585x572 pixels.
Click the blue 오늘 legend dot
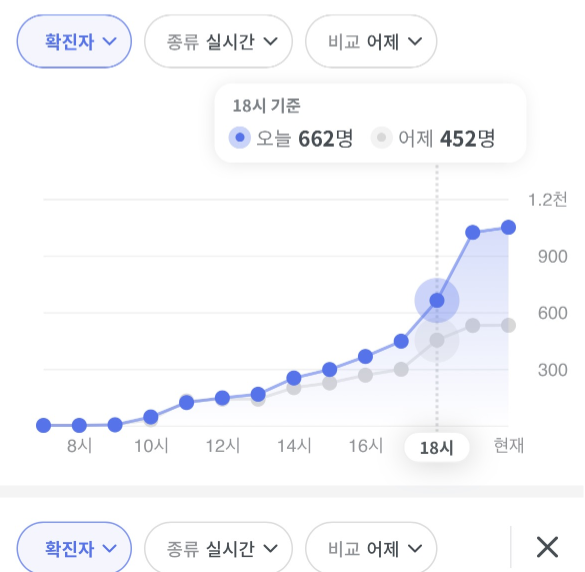click(x=240, y=138)
